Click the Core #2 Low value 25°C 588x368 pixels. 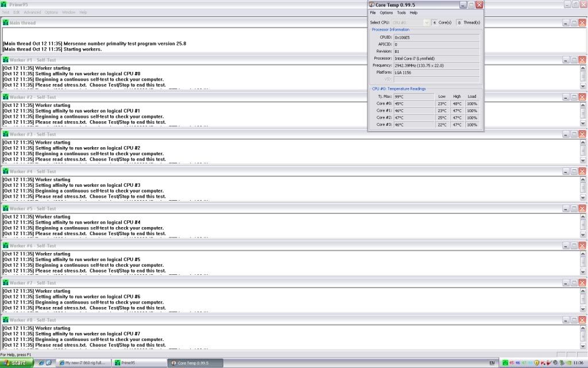tap(442, 117)
